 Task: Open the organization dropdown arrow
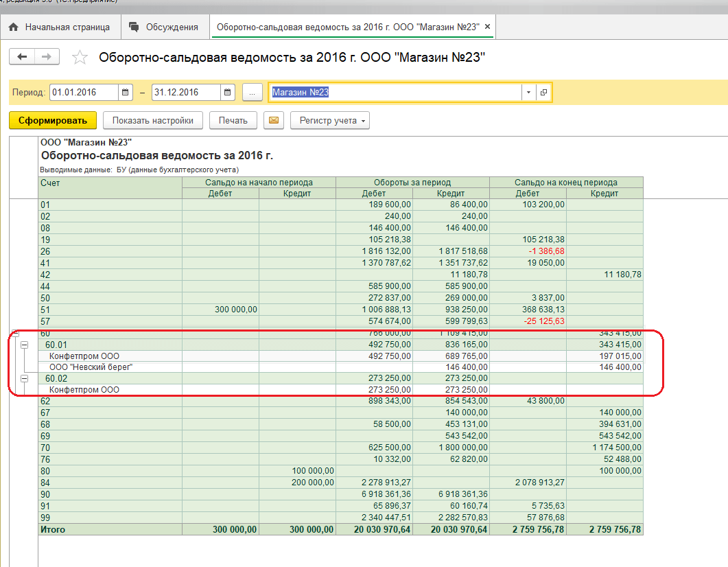tap(528, 93)
